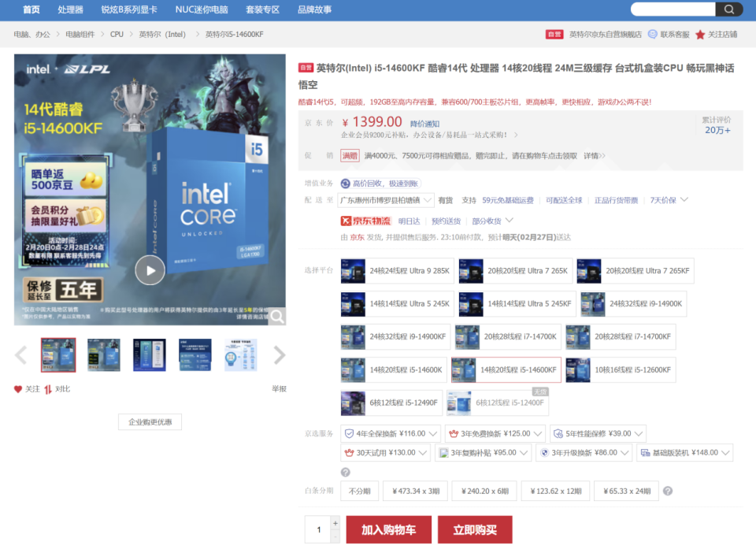Open 首页 in top navigation
This screenshot has height=553, width=756.
pyautogui.click(x=31, y=9)
